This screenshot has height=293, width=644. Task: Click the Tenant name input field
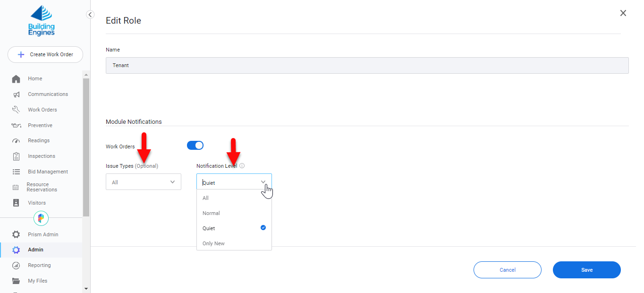(367, 65)
